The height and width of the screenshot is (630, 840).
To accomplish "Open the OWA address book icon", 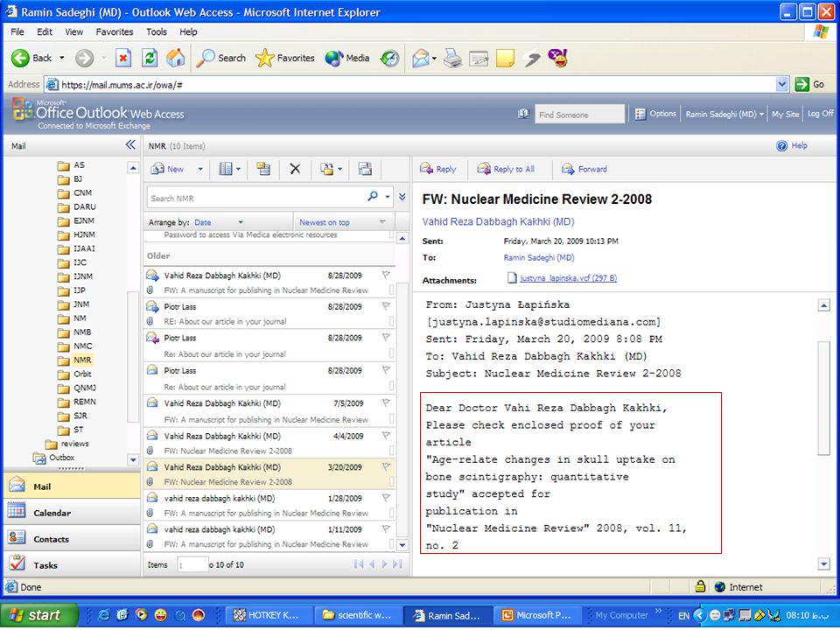I will click(523, 114).
